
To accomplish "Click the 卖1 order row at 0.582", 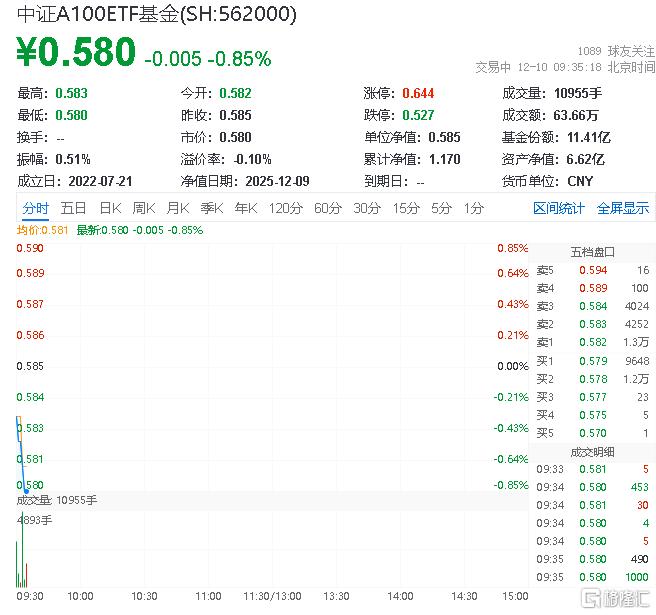I will coord(592,342).
